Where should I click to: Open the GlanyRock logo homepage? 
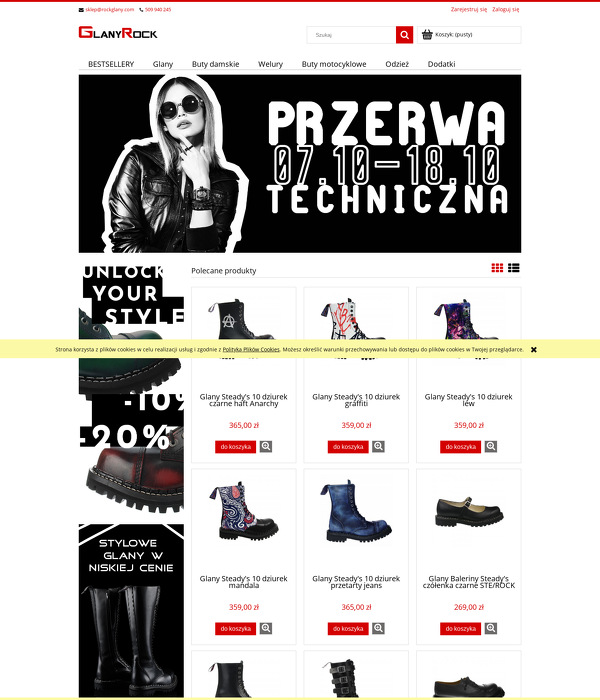click(118, 33)
